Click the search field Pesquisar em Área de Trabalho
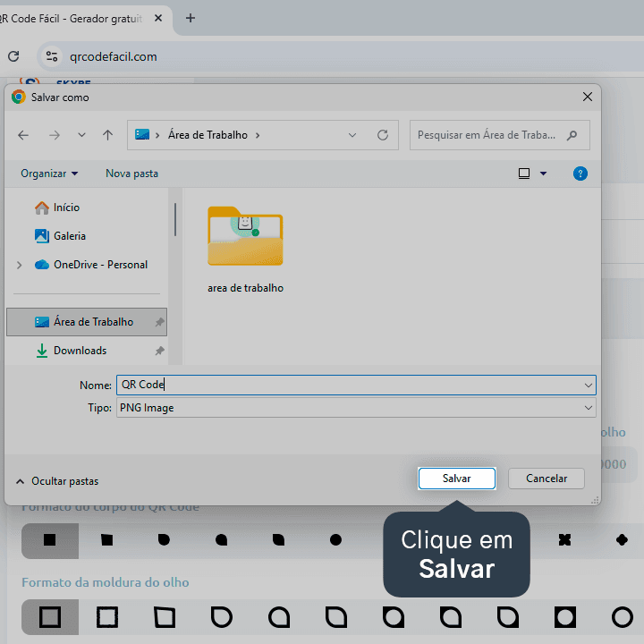This screenshot has height=644, width=644. pos(499,135)
